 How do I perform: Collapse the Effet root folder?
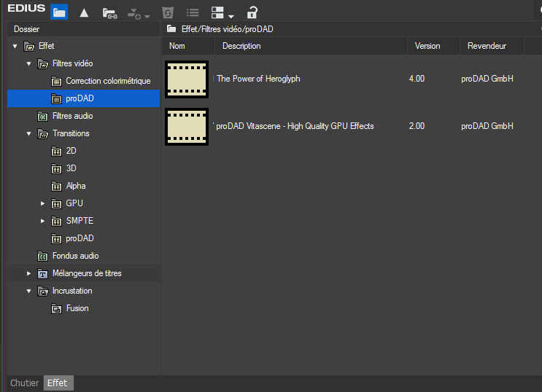(x=15, y=46)
